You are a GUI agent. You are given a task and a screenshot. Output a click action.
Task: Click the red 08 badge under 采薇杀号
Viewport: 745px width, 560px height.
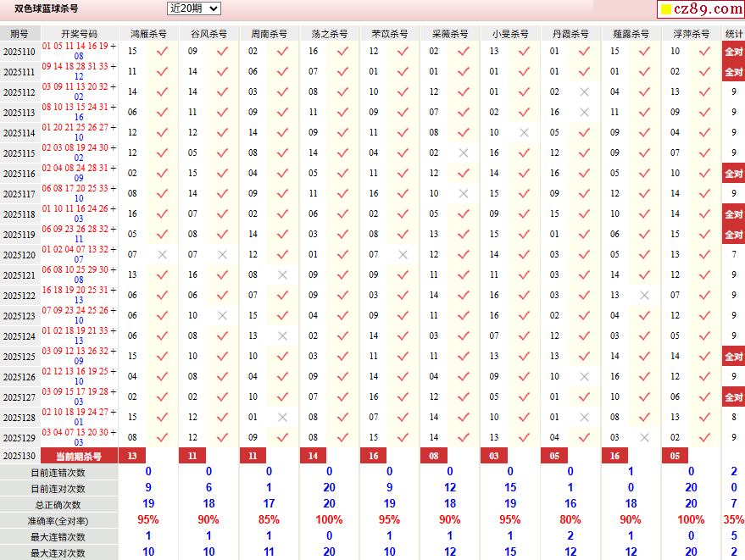pyautogui.click(x=434, y=456)
